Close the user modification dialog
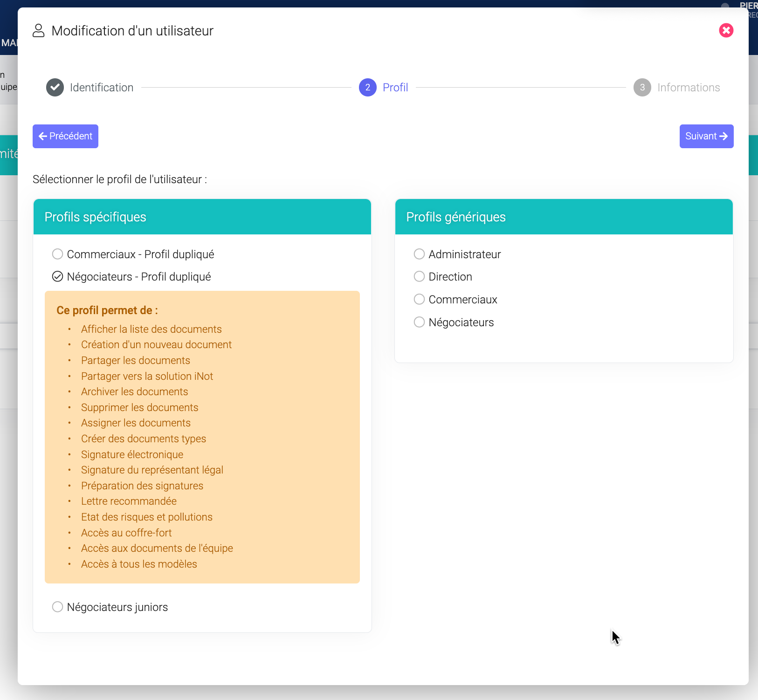This screenshot has width=758, height=700. pyautogui.click(x=726, y=31)
